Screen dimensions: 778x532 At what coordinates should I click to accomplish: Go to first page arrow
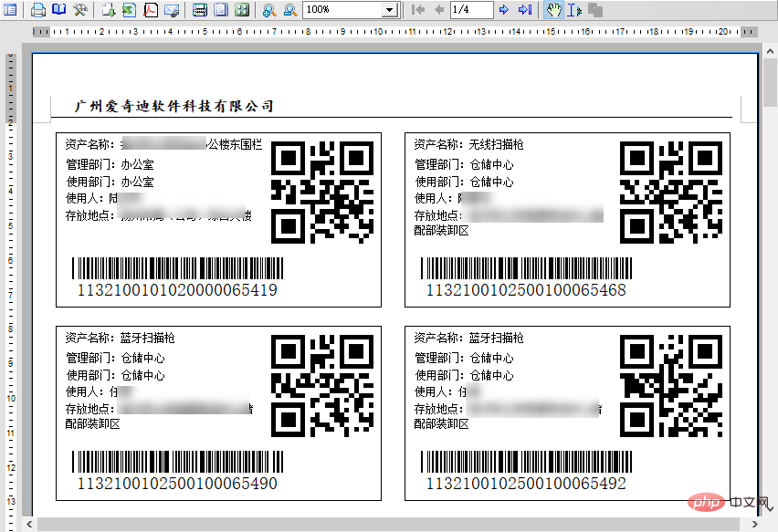click(x=418, y=9)
